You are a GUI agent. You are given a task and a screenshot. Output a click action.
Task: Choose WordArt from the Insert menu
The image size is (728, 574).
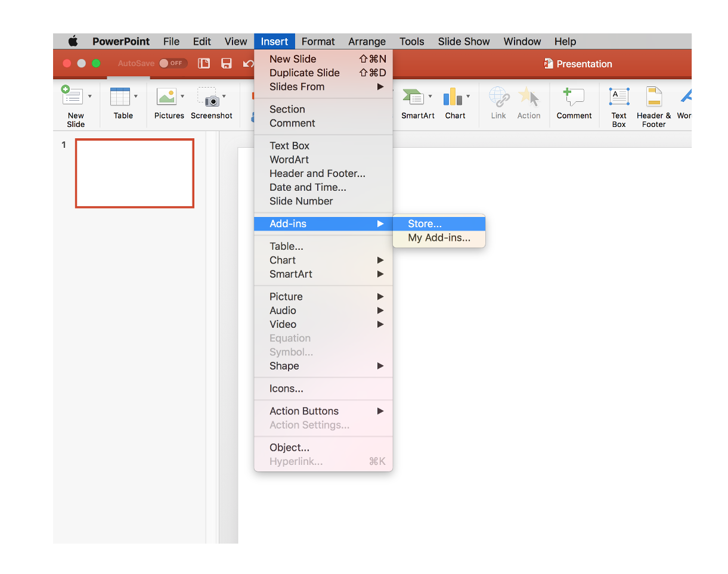pyautogui.click(x=323, y=159)
